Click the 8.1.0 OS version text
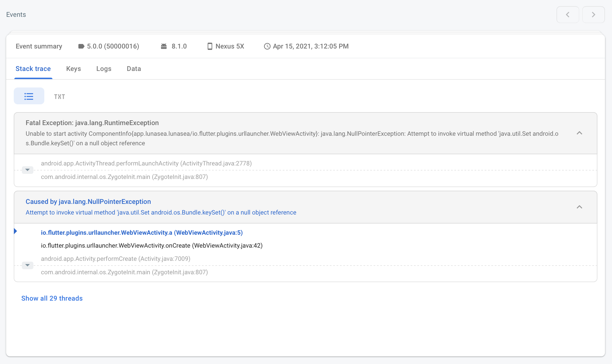612x364 pixels. pyautogui.click(x=179, y=46)
